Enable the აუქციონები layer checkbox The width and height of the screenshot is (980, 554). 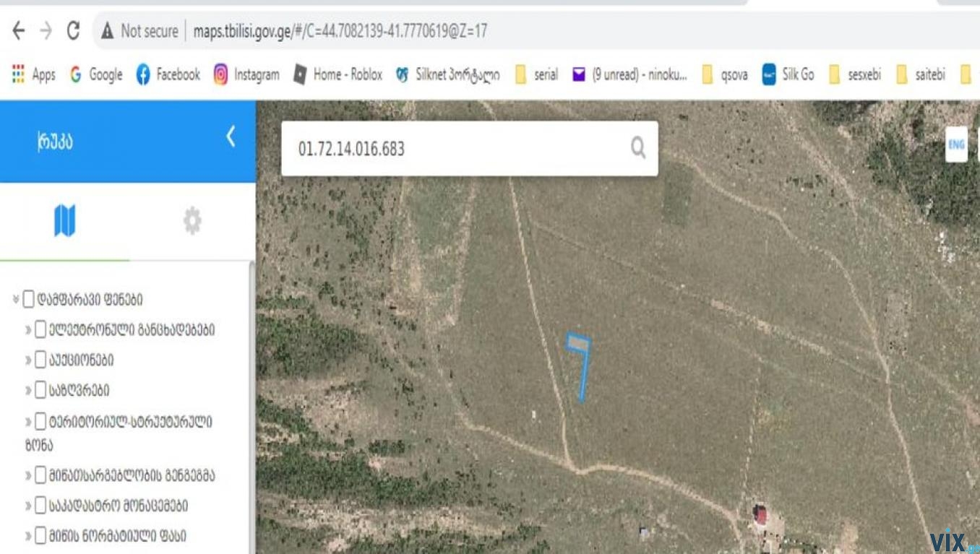(x=40, y=360)
